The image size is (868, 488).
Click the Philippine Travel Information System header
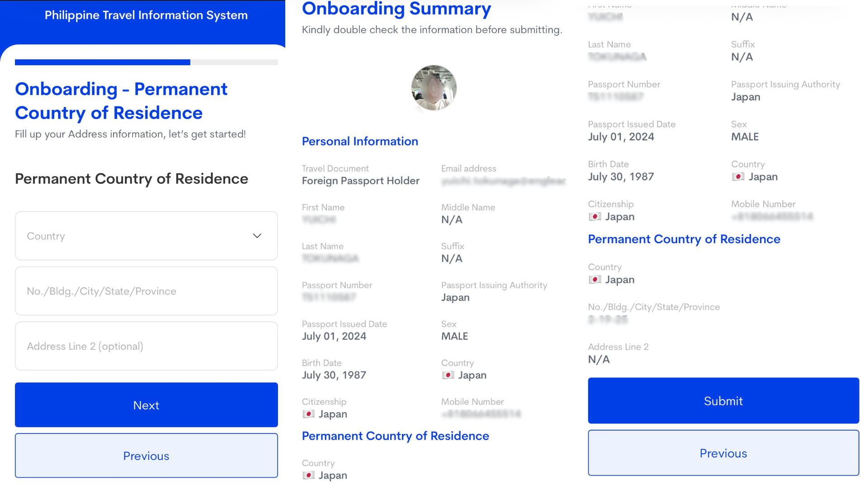click(x=146, y=15)
